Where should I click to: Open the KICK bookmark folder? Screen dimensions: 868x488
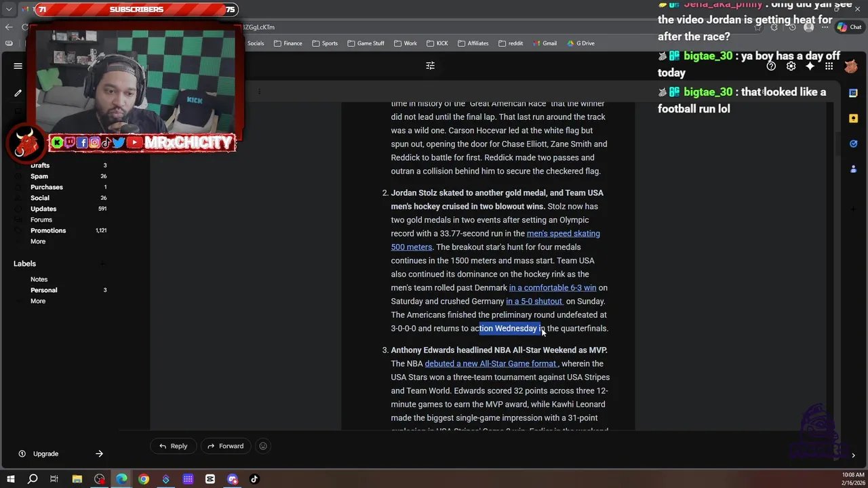(x=437, y=43)
